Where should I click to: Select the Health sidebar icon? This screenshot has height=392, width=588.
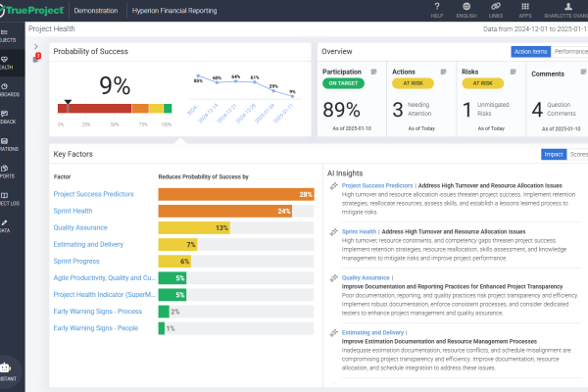pyautogui.click(x=7, y=63)
